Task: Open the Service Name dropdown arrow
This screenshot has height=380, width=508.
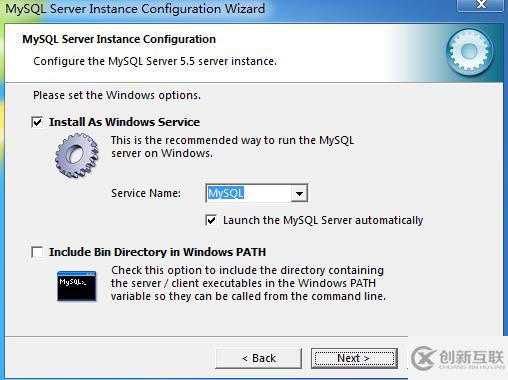Action: coord(299,193)
